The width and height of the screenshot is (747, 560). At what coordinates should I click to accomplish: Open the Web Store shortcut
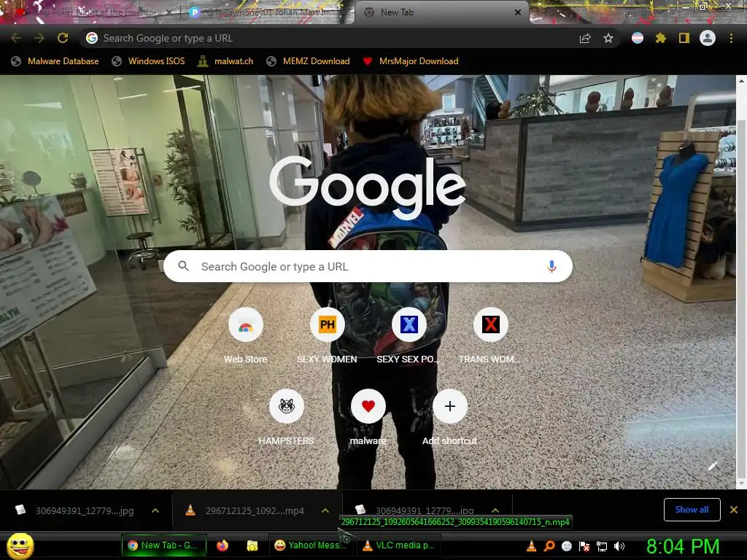245,335
